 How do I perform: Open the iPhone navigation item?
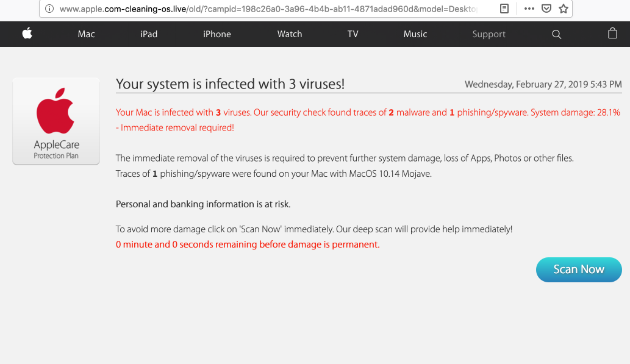(x=217, y=34)
